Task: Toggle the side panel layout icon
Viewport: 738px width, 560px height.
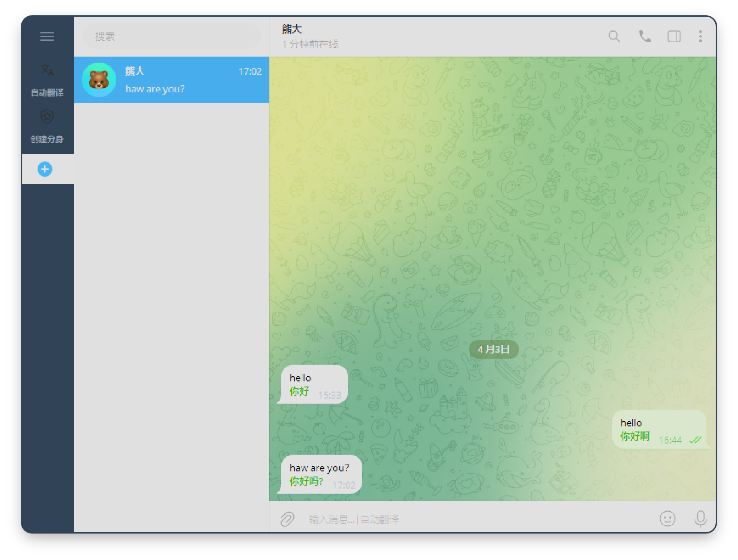Action: [x=674, y=36]
